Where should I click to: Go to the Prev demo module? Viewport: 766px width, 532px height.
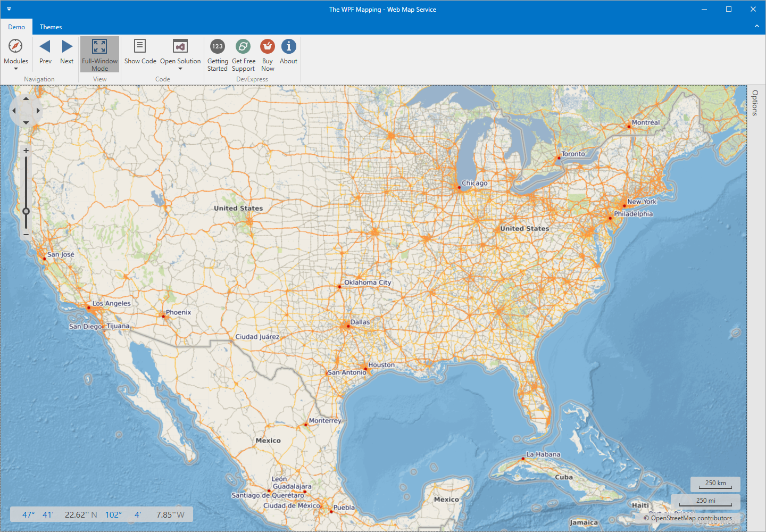[45, 52]
